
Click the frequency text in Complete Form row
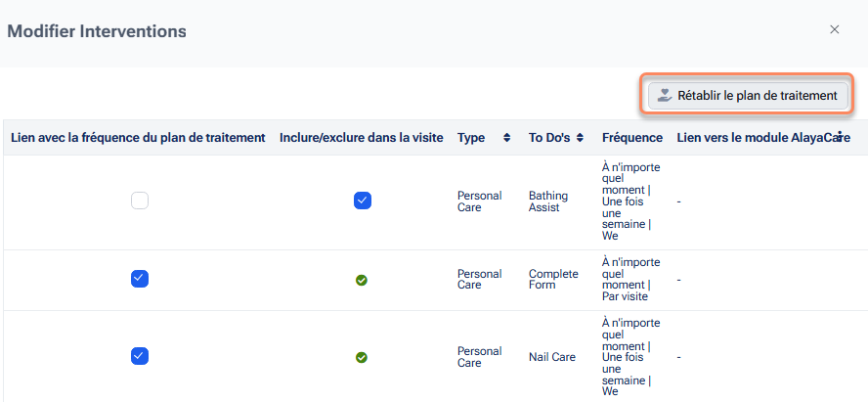(630, 280)
